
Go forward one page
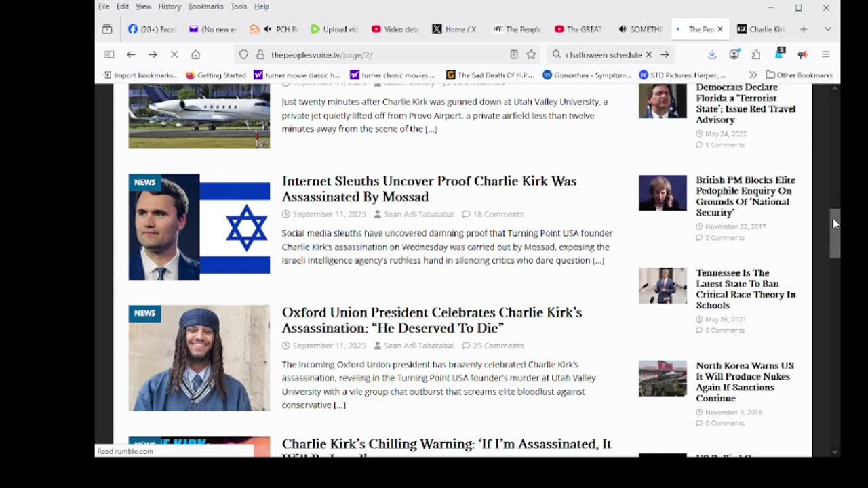(x=153, y=54)
